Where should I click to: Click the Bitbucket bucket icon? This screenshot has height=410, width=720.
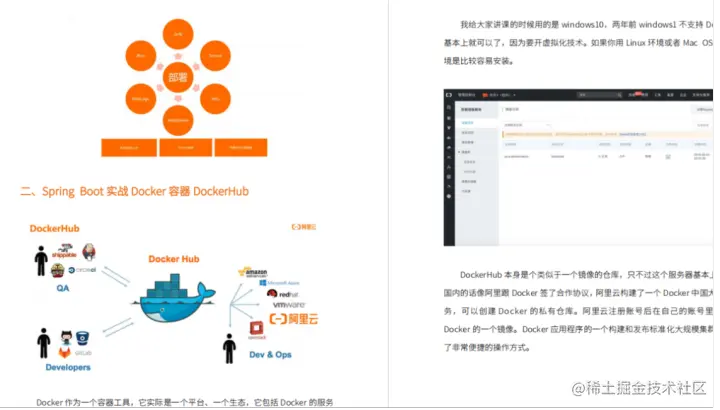click(83, 338)
